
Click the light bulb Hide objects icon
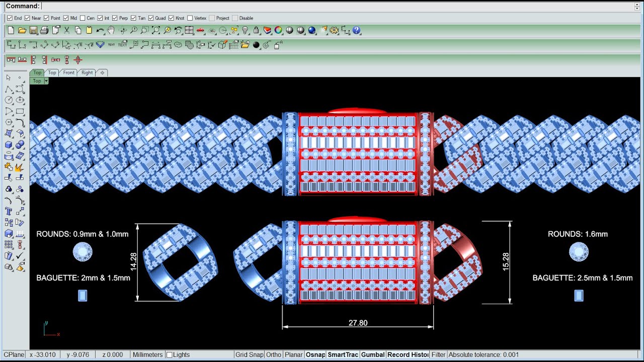click(245, 30)
